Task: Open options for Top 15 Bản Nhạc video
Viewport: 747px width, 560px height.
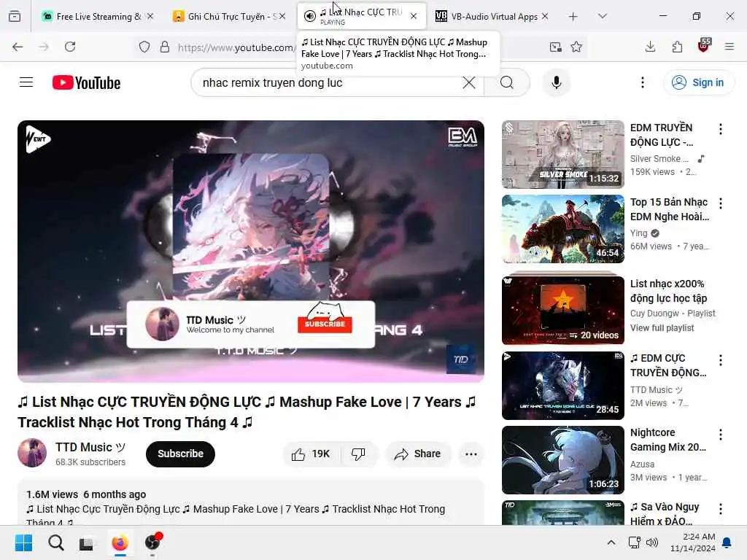Action: 720,203
